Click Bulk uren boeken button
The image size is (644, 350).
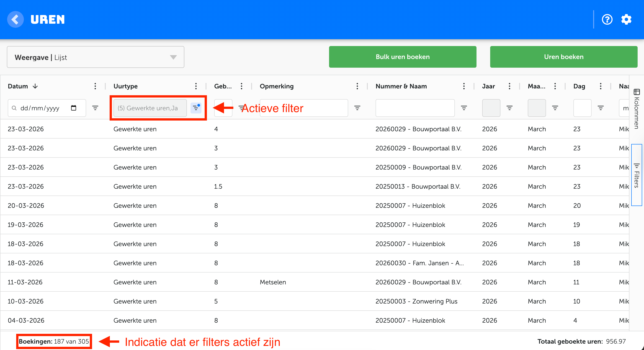tap(402, 57)
